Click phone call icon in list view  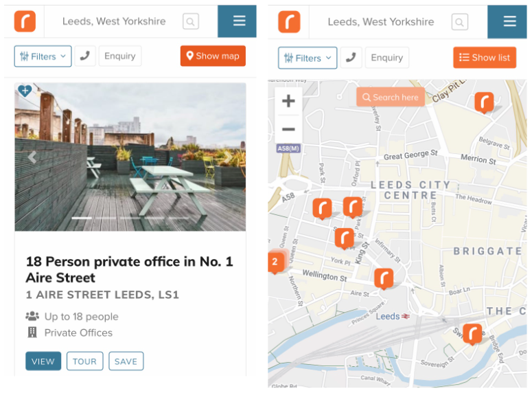point(85,56)
